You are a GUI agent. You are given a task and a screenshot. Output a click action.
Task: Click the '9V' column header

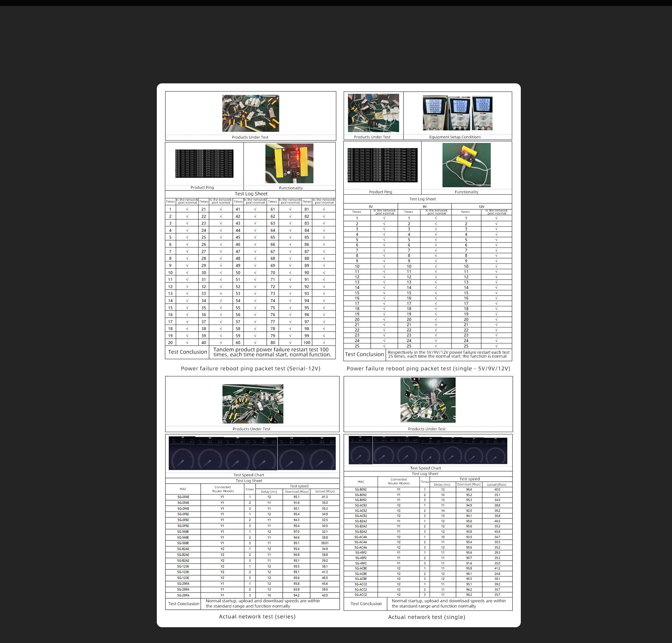tap(425, 207)
